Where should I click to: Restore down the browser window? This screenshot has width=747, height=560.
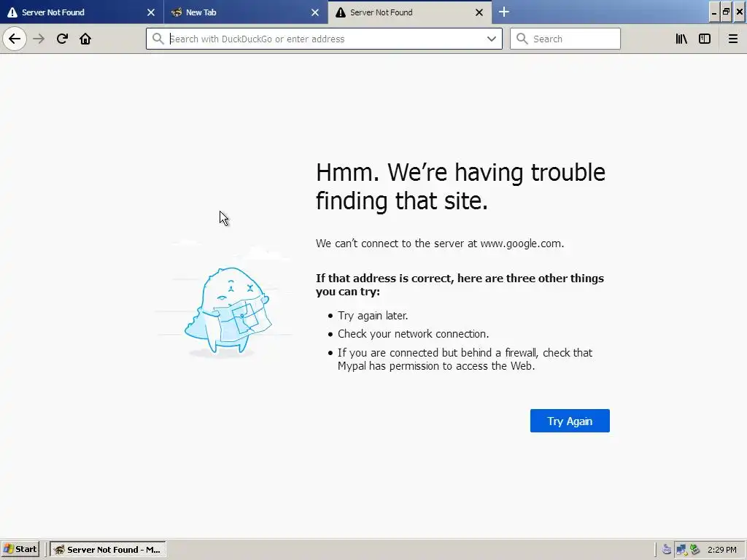point(726,12)
